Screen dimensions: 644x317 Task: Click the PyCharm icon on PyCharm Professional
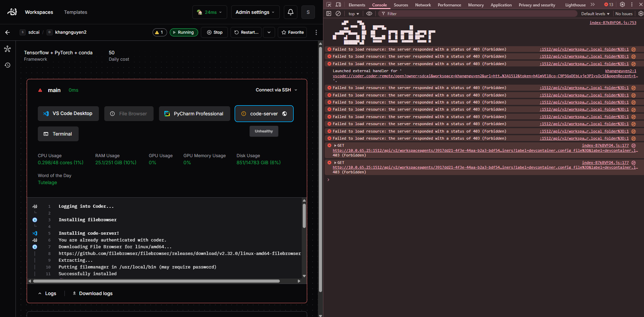pyautogui.click(x=167, y=114)
